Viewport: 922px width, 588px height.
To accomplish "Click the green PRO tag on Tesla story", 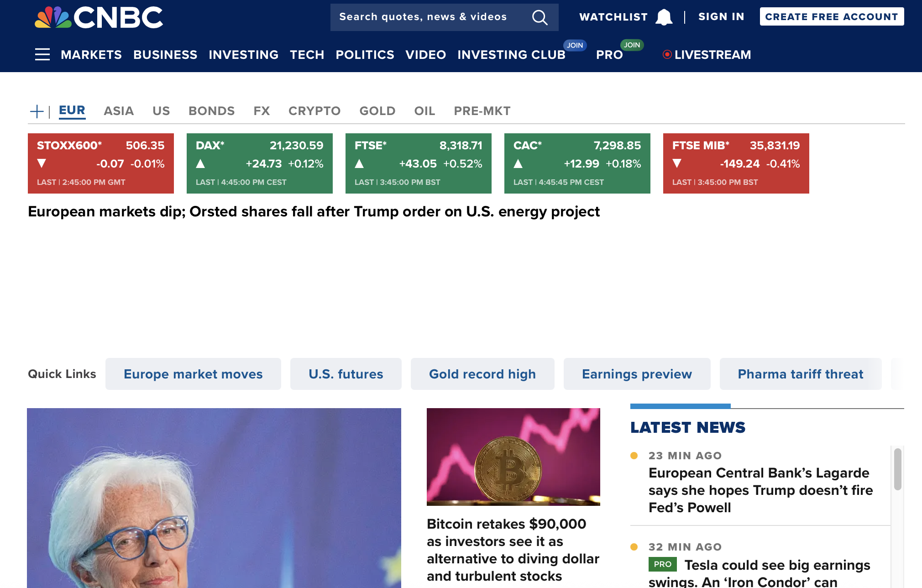I will pyautogui.click(x=662, y=564).
